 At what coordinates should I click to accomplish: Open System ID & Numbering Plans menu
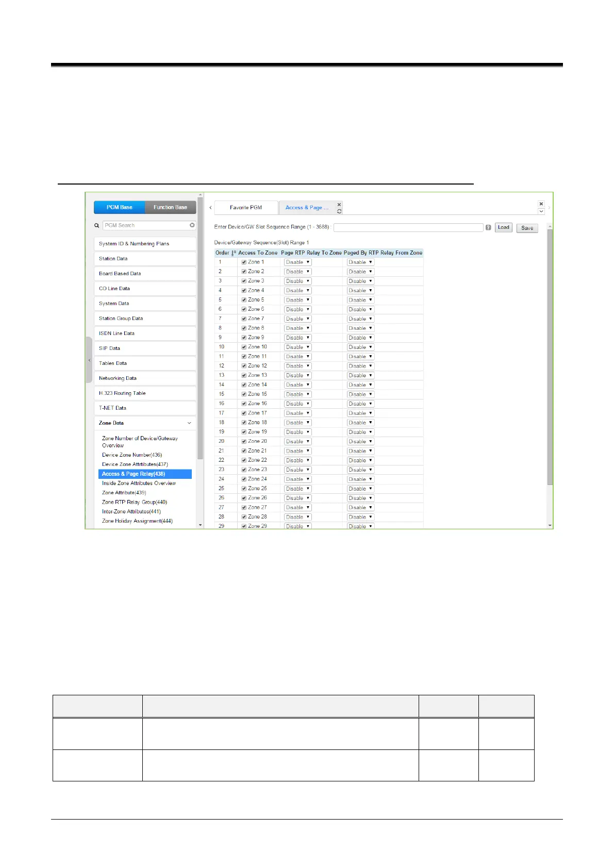click(145, 244)
